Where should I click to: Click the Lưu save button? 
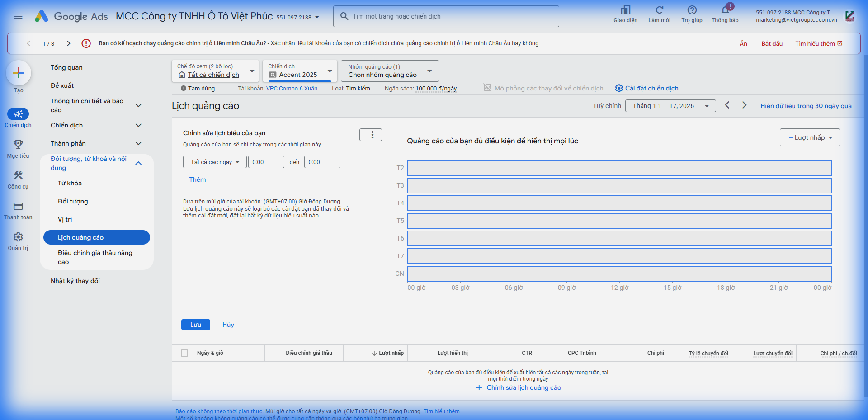195,325
